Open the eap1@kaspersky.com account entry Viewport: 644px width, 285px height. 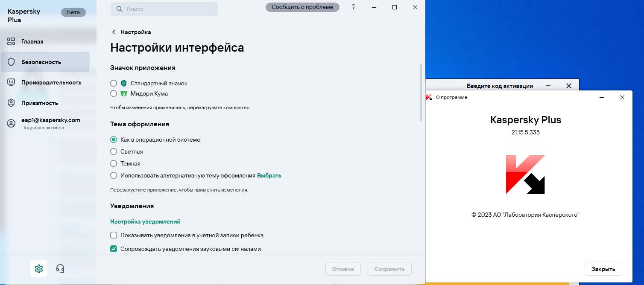45,123
